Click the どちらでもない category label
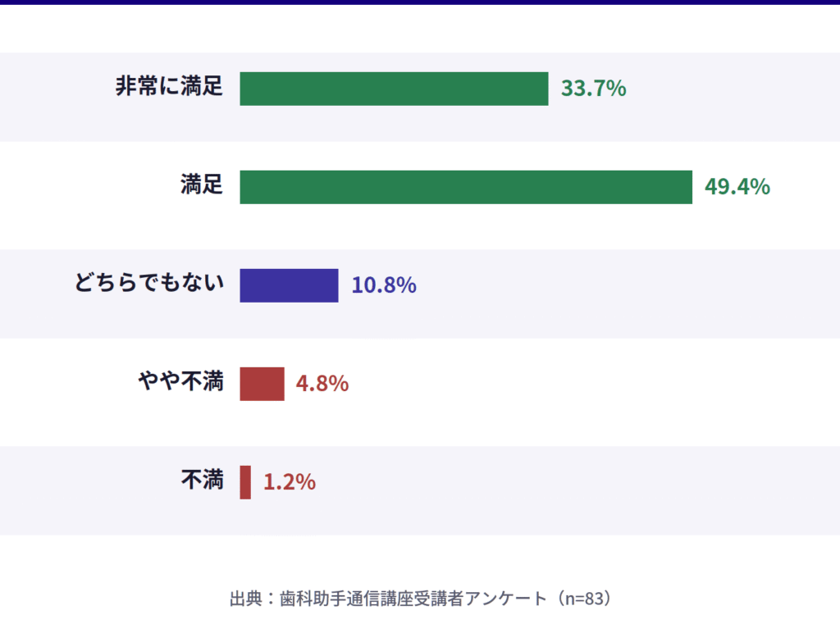Screen dimensions: 840x624 148,285
